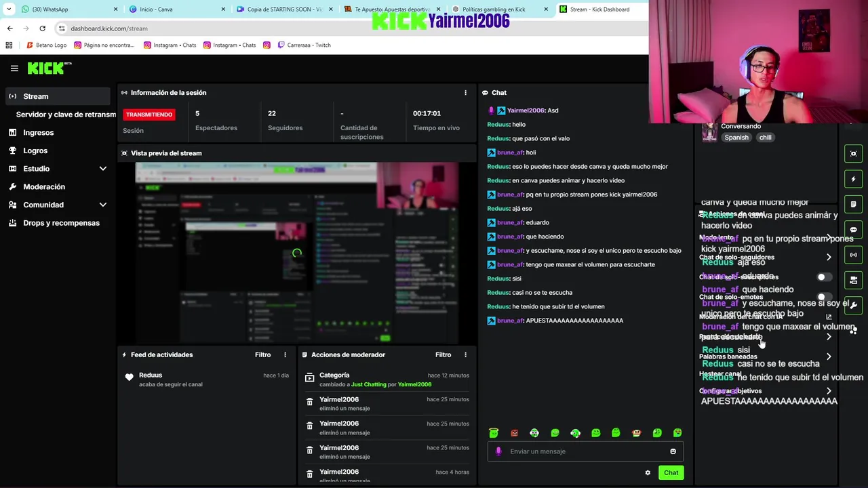This screenshot has height=488, width=868.
Task: Open Filtro in Feed de actividades
Action: click(x=262, y=355)
